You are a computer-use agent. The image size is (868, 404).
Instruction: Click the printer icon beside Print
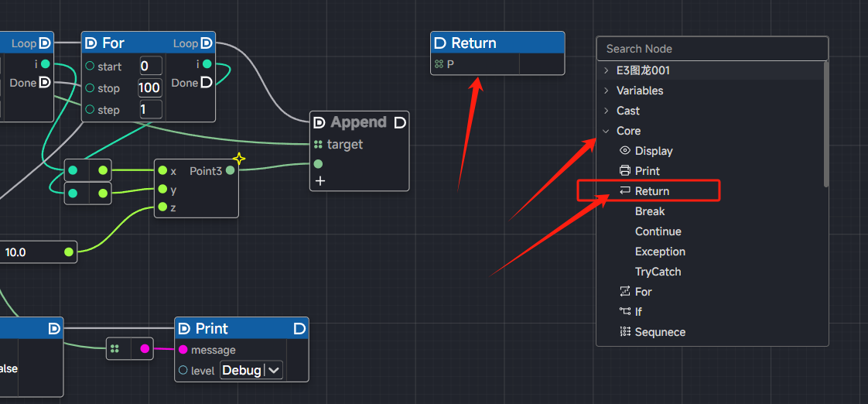click(625, 171)
